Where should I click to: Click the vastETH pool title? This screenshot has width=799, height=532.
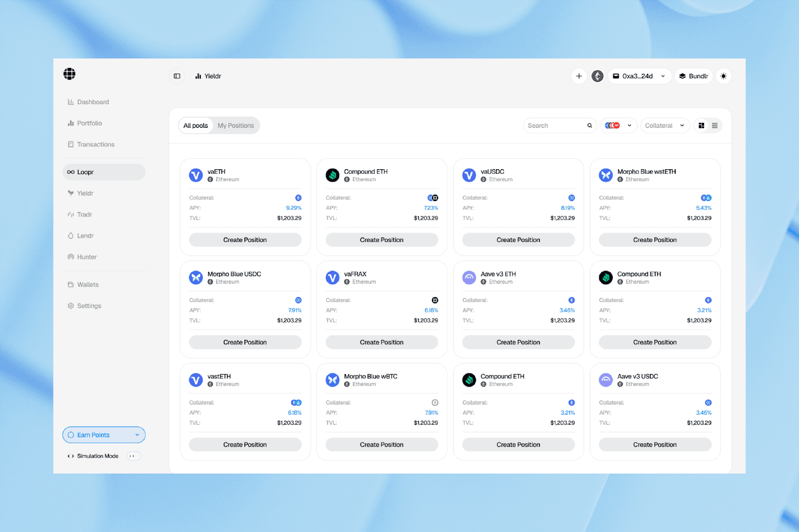[219, 376]
